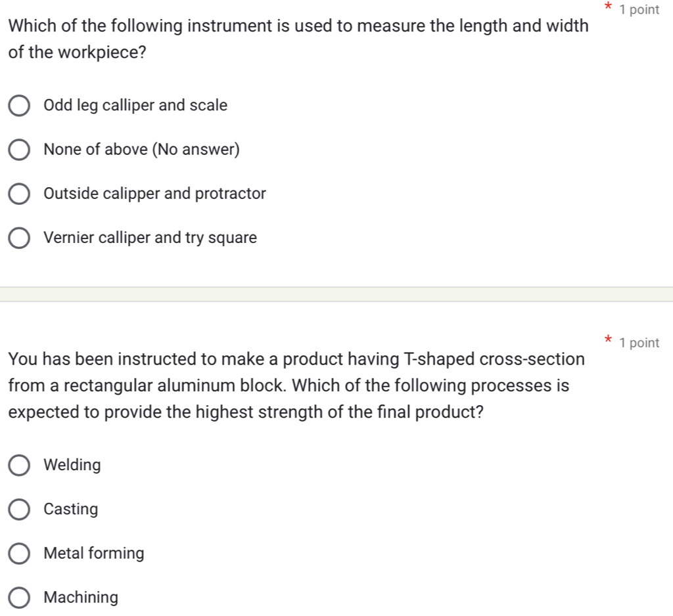
Task: Click the 'Outside calipper and protractor' label text
Action: 155,194
